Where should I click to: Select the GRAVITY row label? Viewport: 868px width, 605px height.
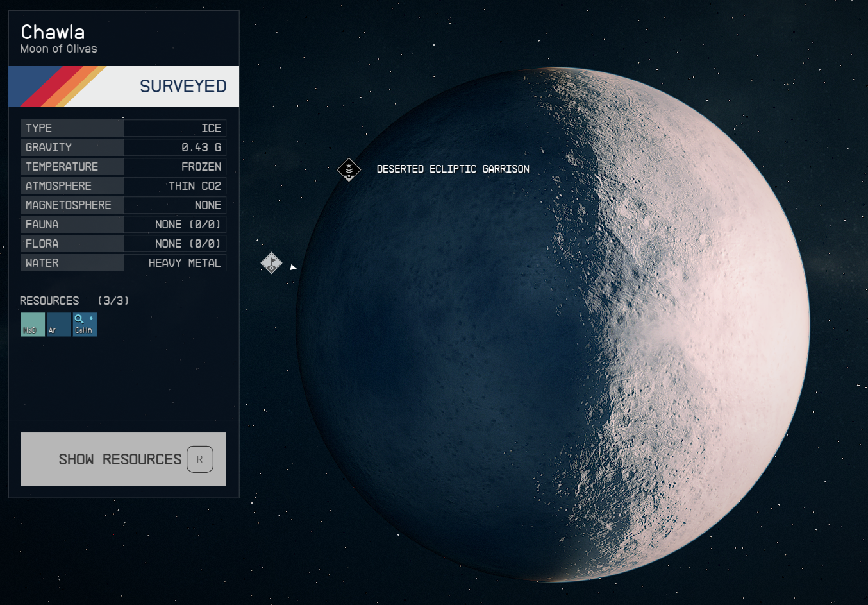[x=72, y=148]
